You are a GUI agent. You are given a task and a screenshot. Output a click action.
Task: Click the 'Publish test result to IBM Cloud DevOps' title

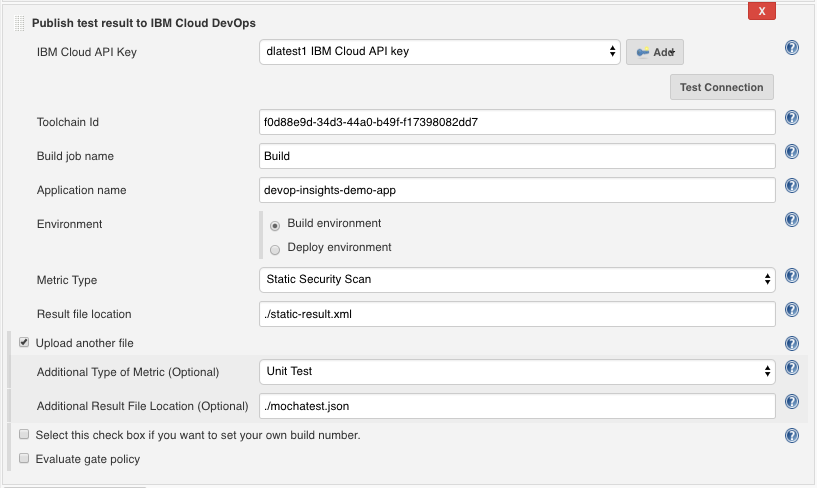pyautogui.click(x=144, y=23)
